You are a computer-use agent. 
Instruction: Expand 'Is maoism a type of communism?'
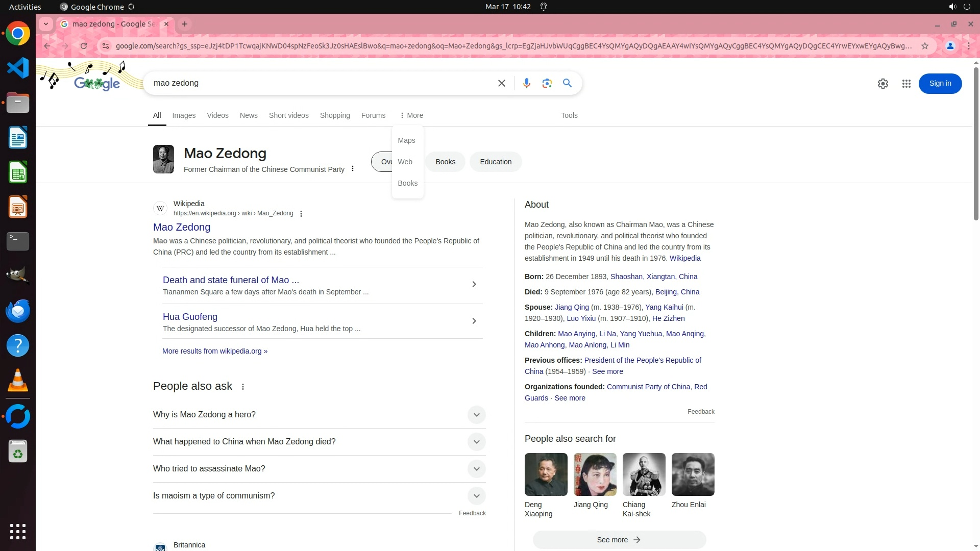click(476, 496)
